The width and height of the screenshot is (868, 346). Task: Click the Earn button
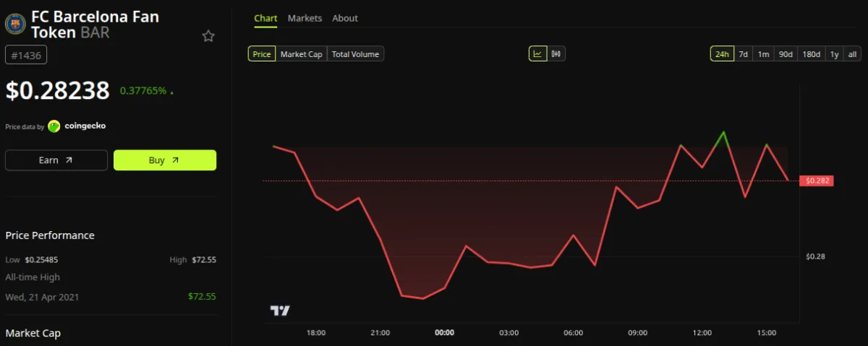click(56, 160)
